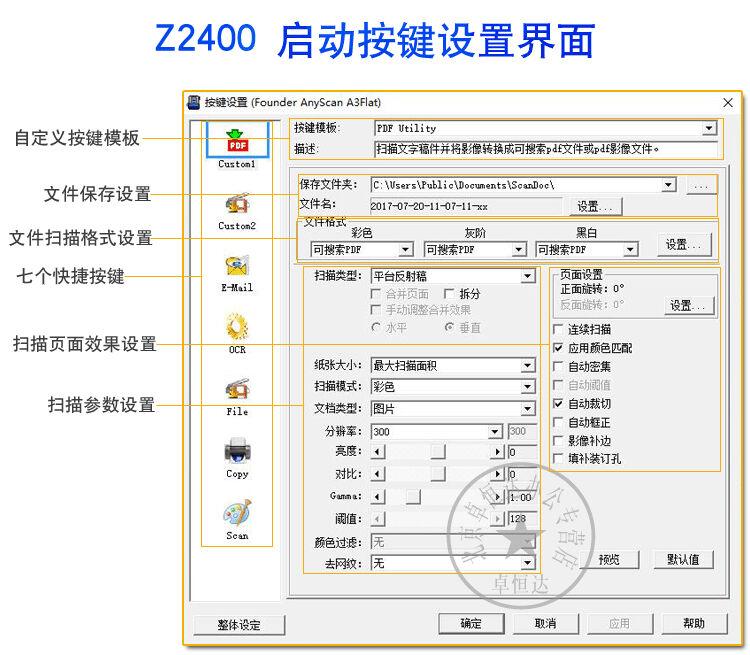Enable 影像补边 checkbox

[558, 441]
